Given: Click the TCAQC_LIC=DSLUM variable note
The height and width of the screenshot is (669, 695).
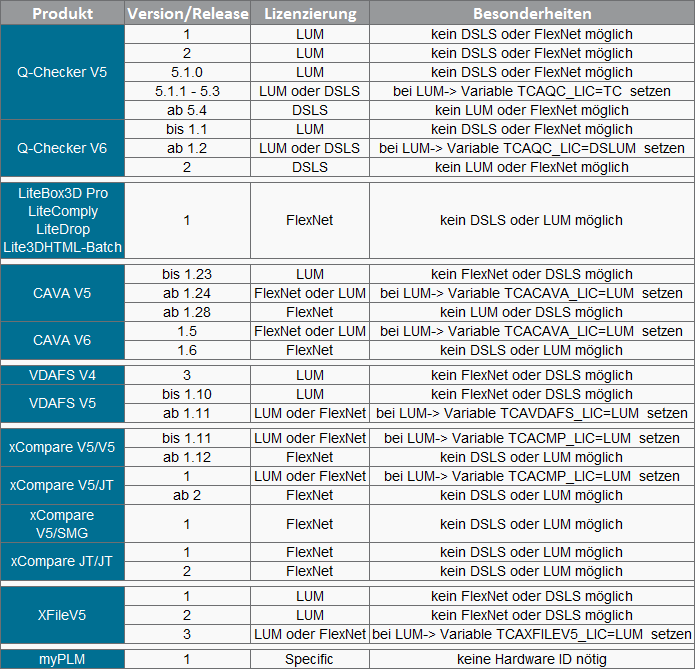Looking at the screenshot, I should pos(532,148).
